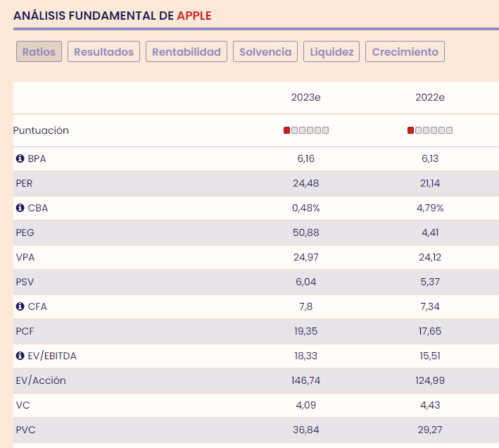Click the EV/Acción row label
Viewport: 499px width, 448px height.
pos(41,380)
